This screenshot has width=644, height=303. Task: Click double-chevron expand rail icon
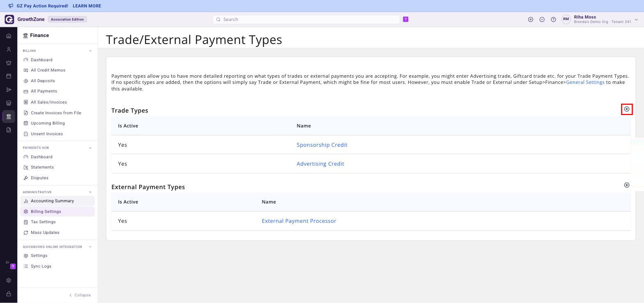(7, 262)
